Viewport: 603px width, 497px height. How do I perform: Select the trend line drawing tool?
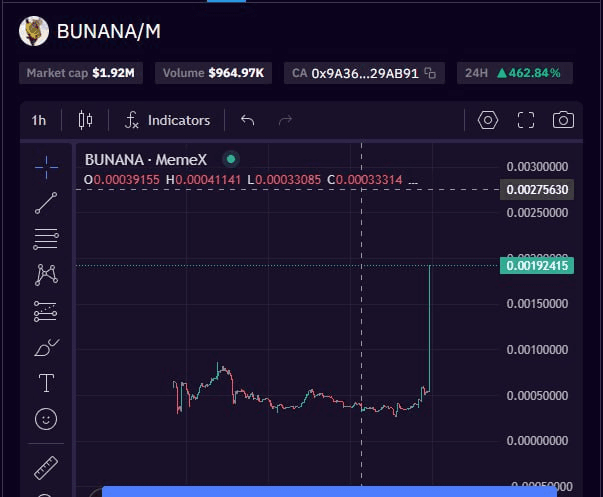tap(46, 203)
